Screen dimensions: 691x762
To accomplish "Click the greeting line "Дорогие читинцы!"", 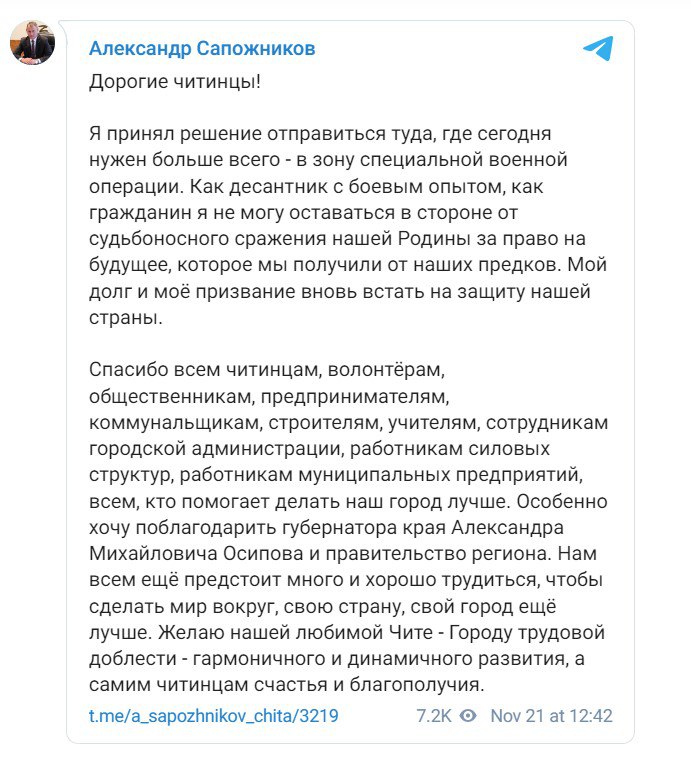I will click(175, 82).
